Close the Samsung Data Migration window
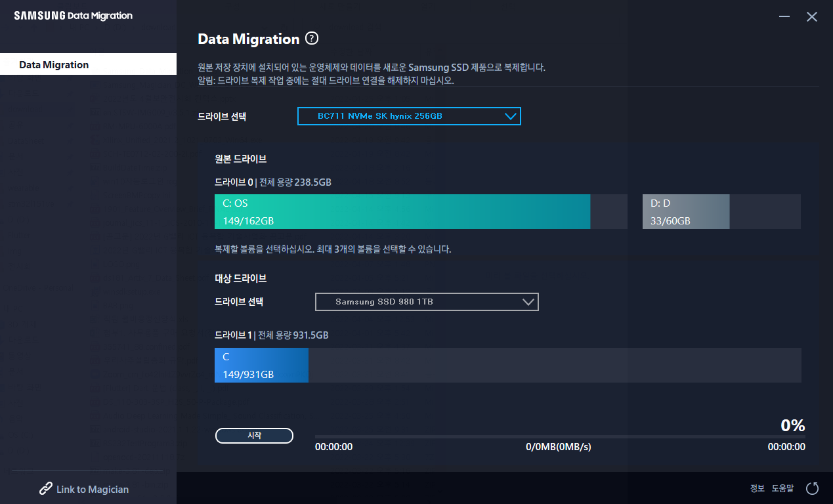This screenshot has width=833, height=504. coord(812,17)
